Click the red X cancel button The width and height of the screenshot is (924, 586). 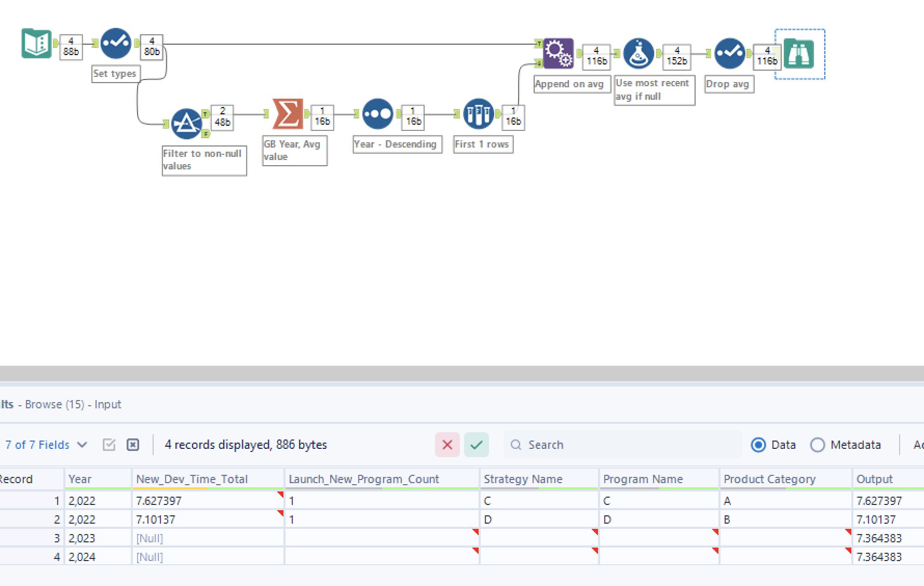pyautogui.click(x=447, y=445)
